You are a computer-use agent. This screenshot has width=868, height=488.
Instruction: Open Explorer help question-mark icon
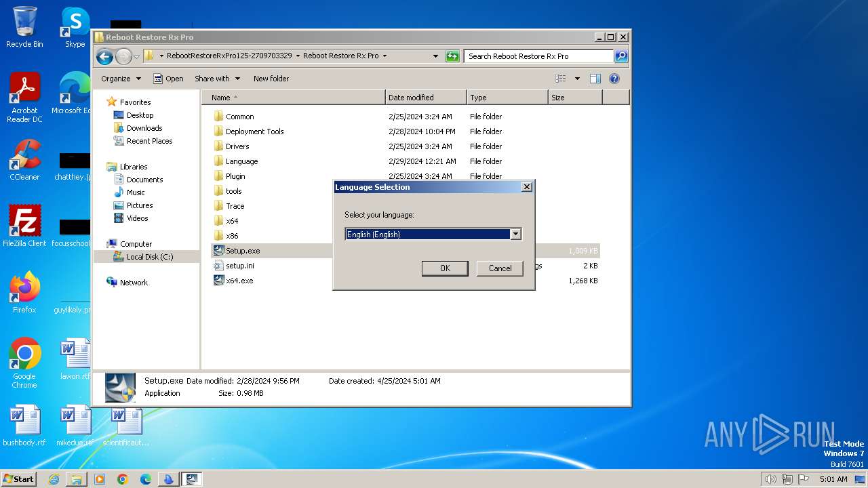[614, 79]
